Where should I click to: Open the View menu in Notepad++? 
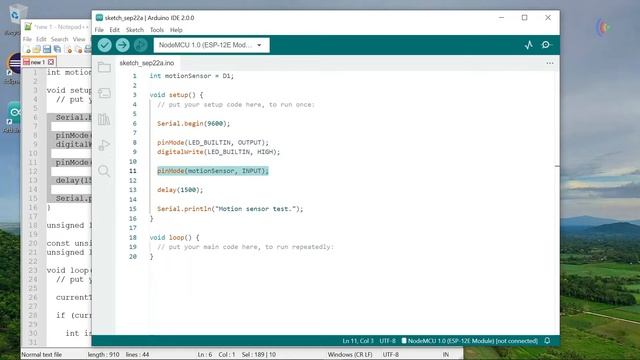click(79, 39)
